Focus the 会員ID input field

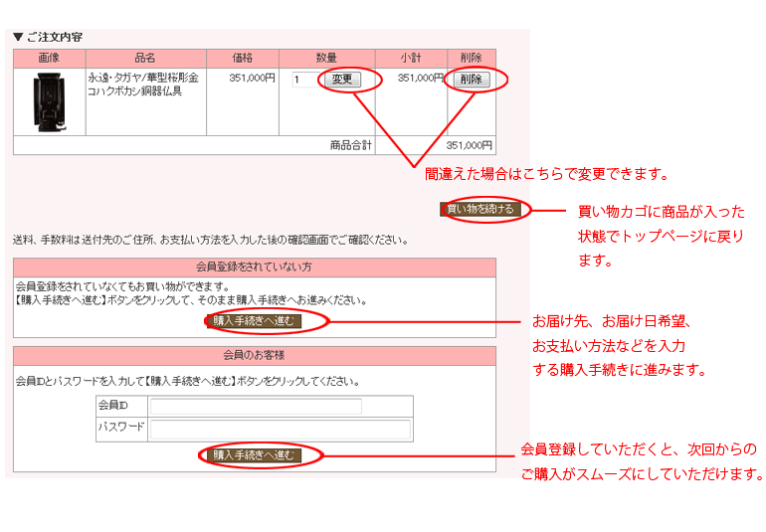pos(256,406)
